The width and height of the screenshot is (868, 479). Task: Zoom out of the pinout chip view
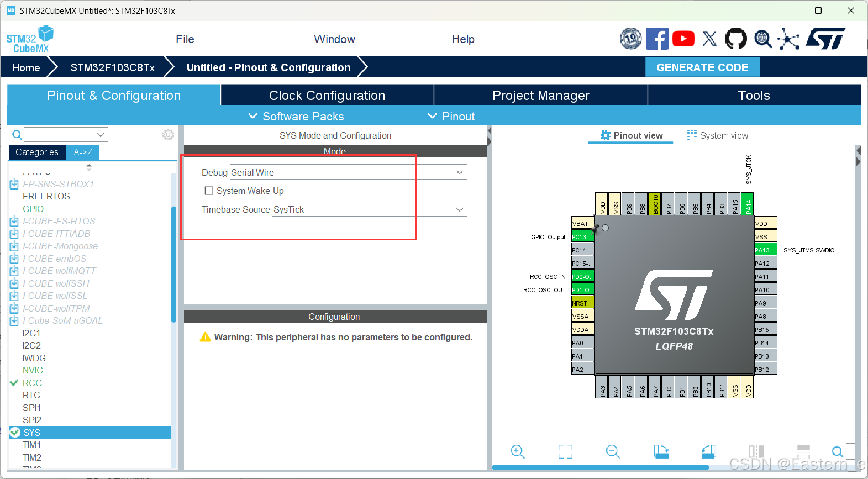[x=613, y=451]
